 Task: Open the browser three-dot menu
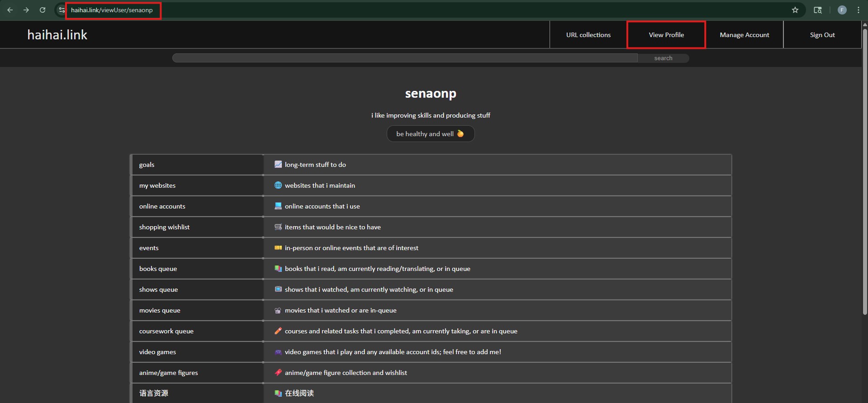pos(858,10)
